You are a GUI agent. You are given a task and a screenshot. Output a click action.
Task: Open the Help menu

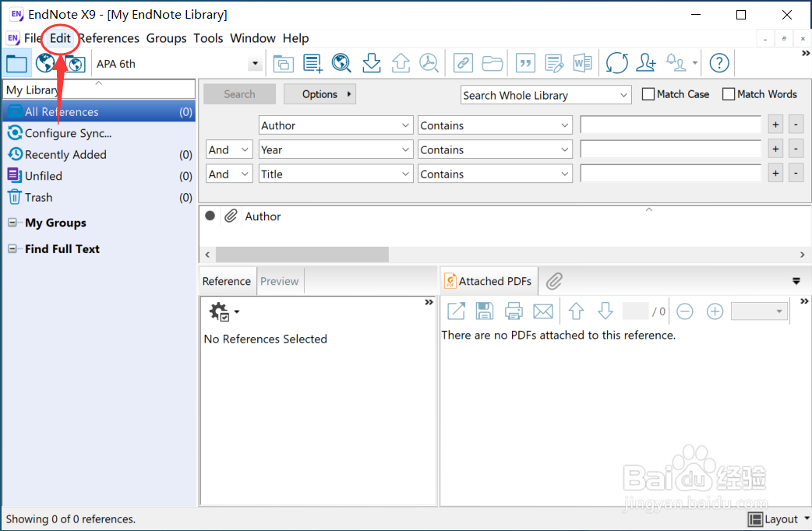coord(295,38)
